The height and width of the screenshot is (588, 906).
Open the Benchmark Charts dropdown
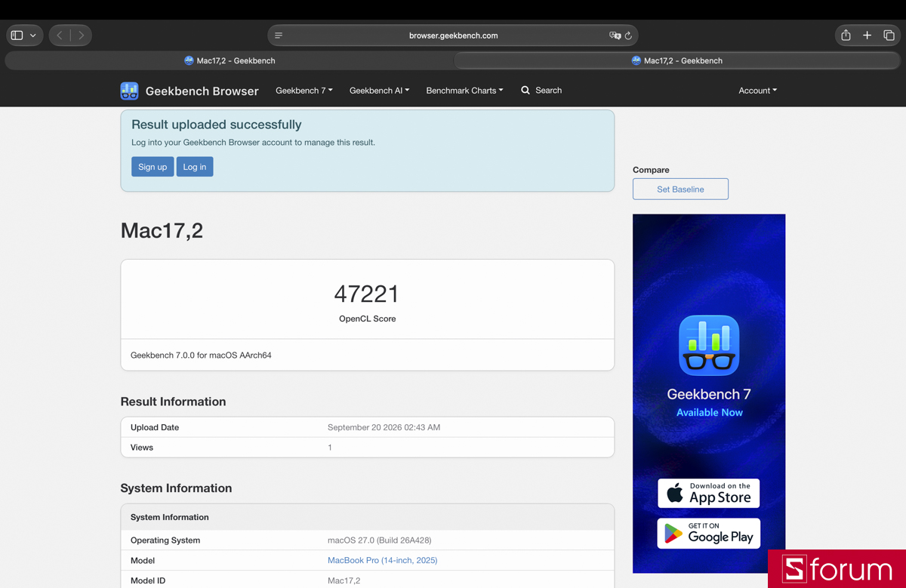click(x=464, y=91)
